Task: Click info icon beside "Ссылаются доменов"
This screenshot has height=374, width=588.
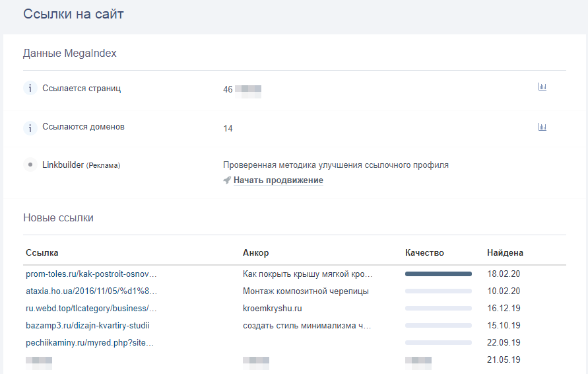Action: point(30,128)
